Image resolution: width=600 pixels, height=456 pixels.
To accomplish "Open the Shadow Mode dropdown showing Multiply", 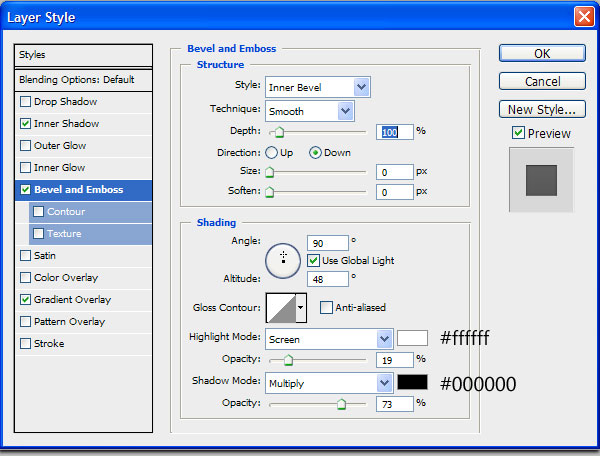I will tap(329, 383).
